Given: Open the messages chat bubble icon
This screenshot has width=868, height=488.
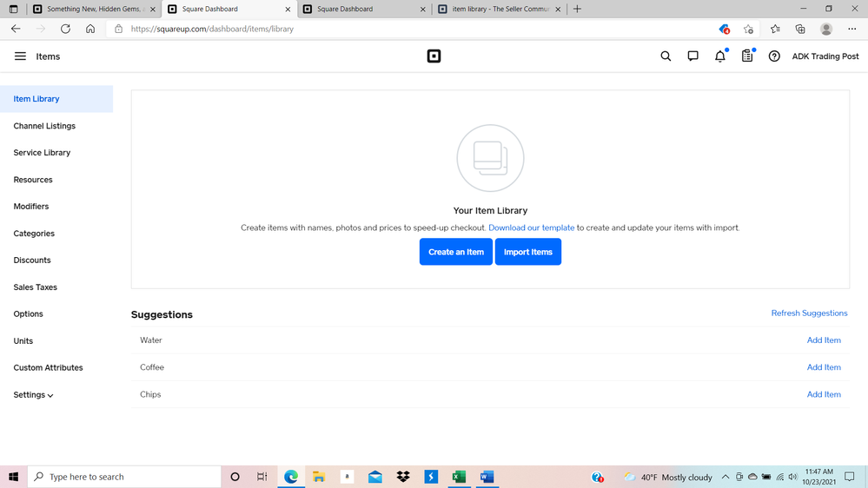Looking at the screenshot, I should pos(692,56).
